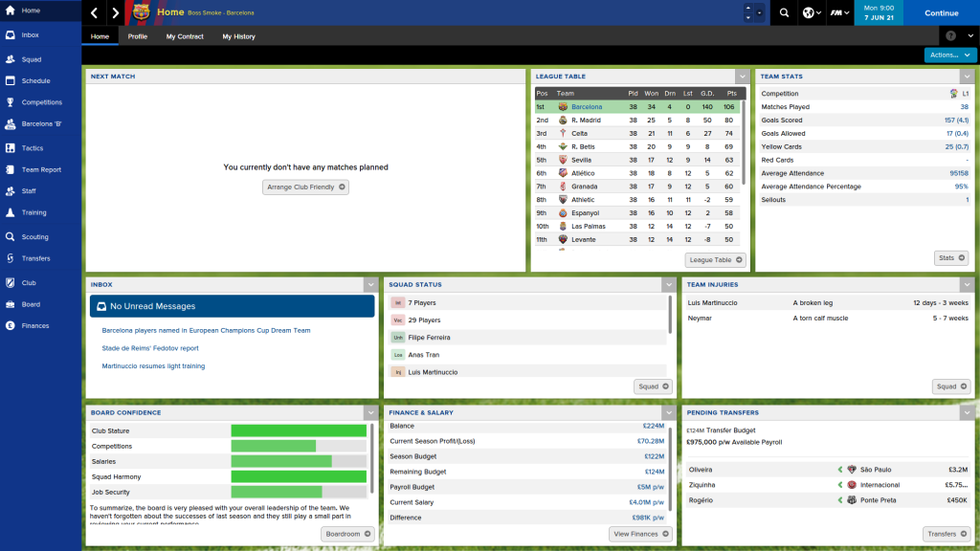
Task: Open the world globe menu
Action: pos(811,12)
